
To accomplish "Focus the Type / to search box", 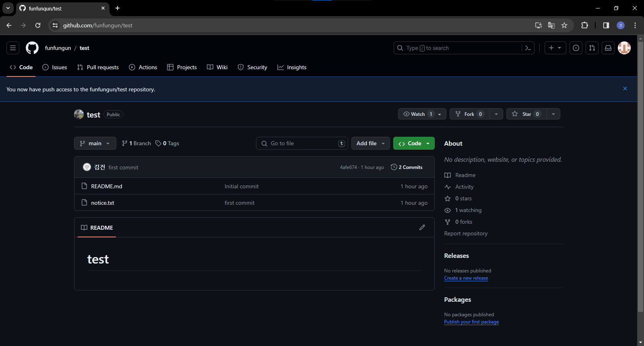I will [x=458, y=48].
